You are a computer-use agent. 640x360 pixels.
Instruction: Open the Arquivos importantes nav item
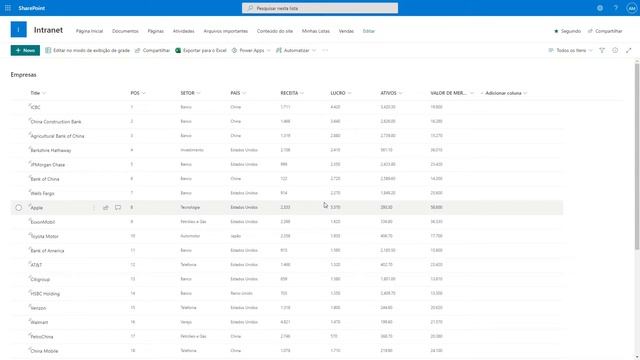point(226,31)
